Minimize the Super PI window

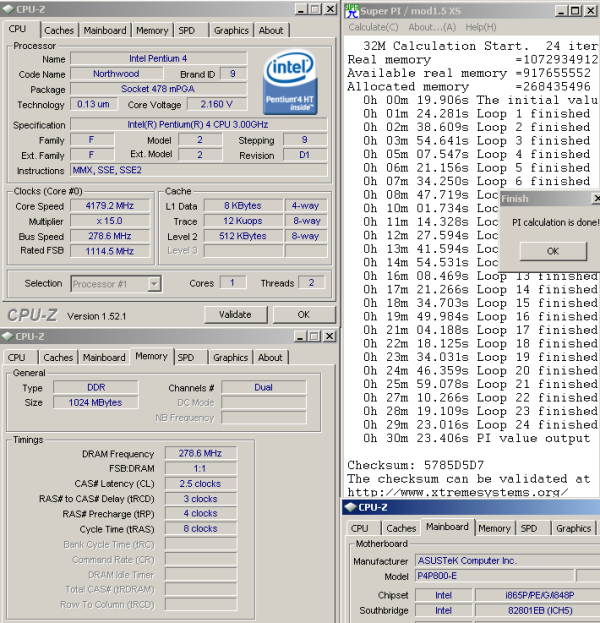pyautogui.click(x=561, y=11)
